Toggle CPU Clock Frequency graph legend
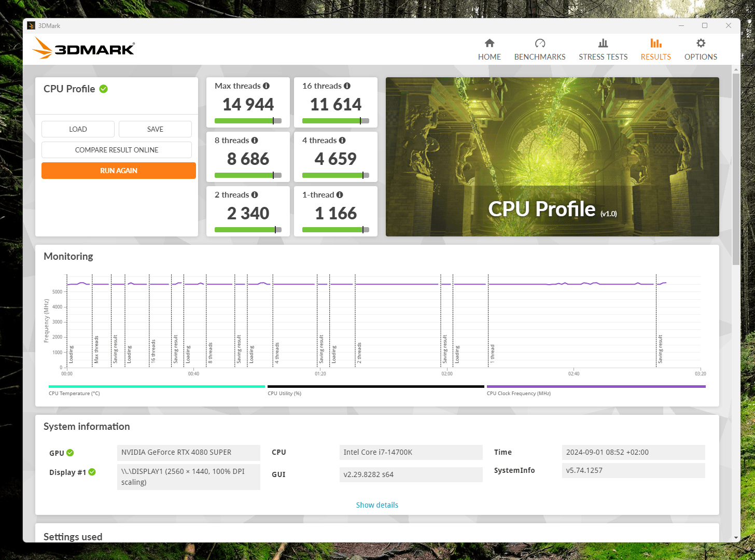Screen dimensions: 755x560 pos(596,390)
